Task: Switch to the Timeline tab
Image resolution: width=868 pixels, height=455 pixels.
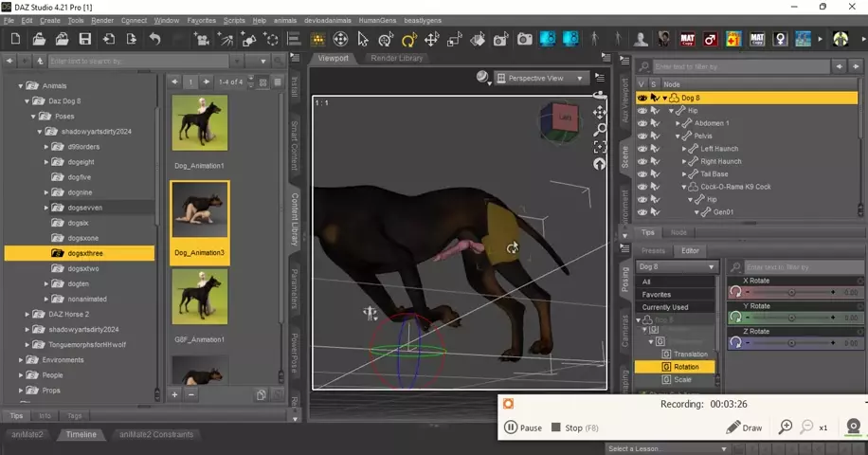Action: (x=81, y=434)
